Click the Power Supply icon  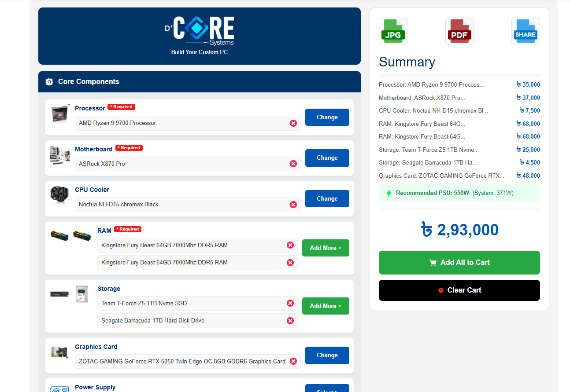pos(59,389)
